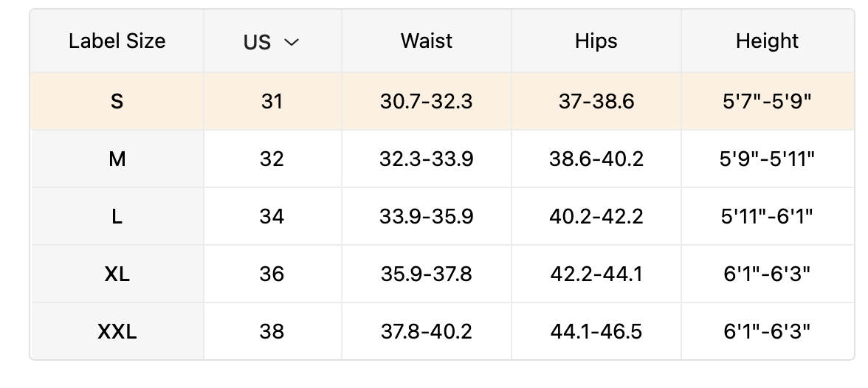The height and width of the screenshot is (388, 868).
Task: Click US size 31 cell
Action: pos(272,101)
